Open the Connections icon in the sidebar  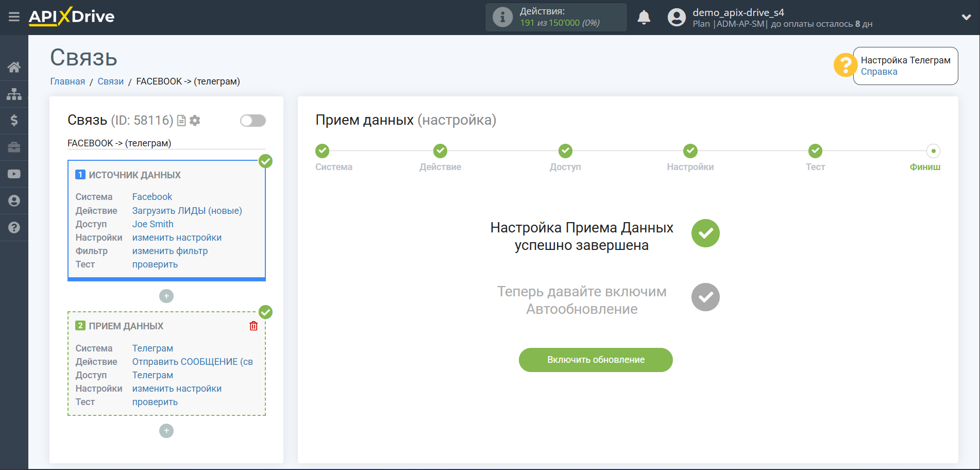click(x=14, y=94)
